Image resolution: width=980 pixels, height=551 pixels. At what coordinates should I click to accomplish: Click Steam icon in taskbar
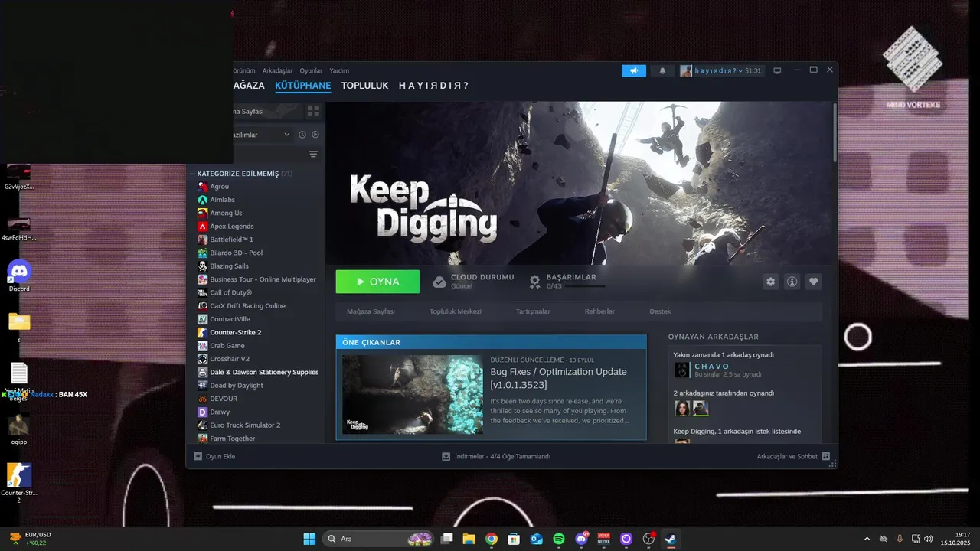click(671, 539)
